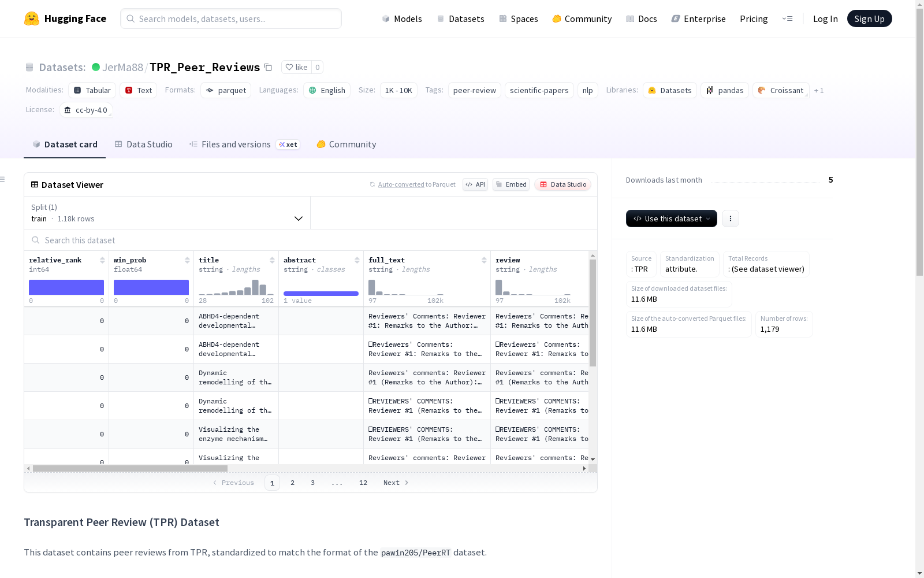The height and width of the screenshot is (578, 924).
Task: Click the scientific-papers tag
Action: [x=539, y=90]
